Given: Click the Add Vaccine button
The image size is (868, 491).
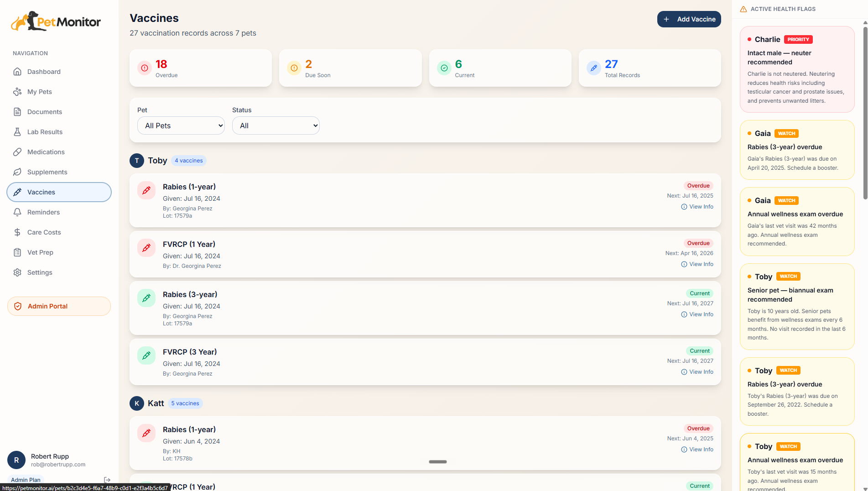Looking at the screenshot, I should click(689, 19).
